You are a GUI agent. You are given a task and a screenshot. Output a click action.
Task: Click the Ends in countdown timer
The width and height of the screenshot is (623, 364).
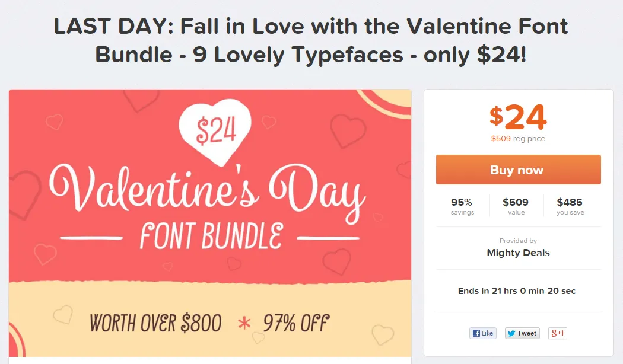point(517,291)
